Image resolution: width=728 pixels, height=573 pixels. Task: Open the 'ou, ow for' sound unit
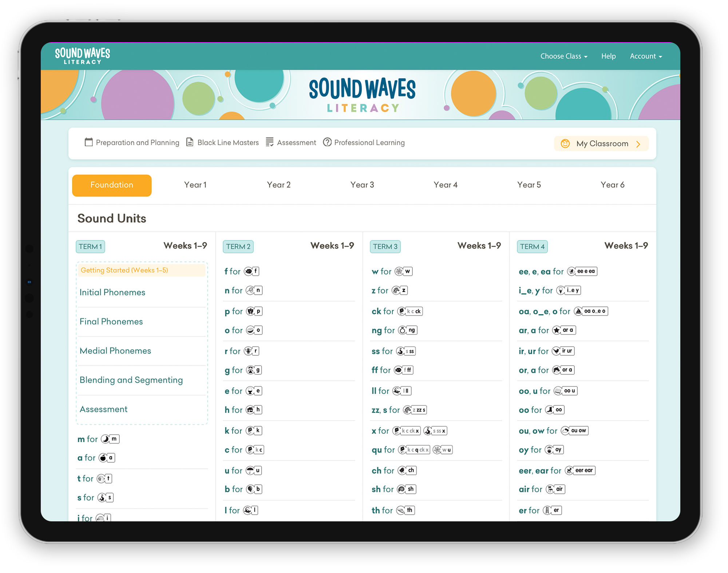click(554, 431)
